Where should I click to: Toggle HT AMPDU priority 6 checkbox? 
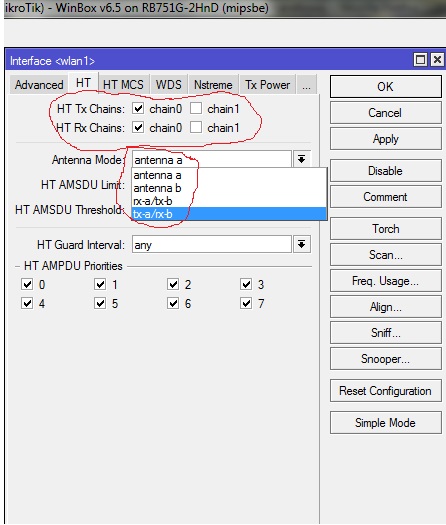173,303
